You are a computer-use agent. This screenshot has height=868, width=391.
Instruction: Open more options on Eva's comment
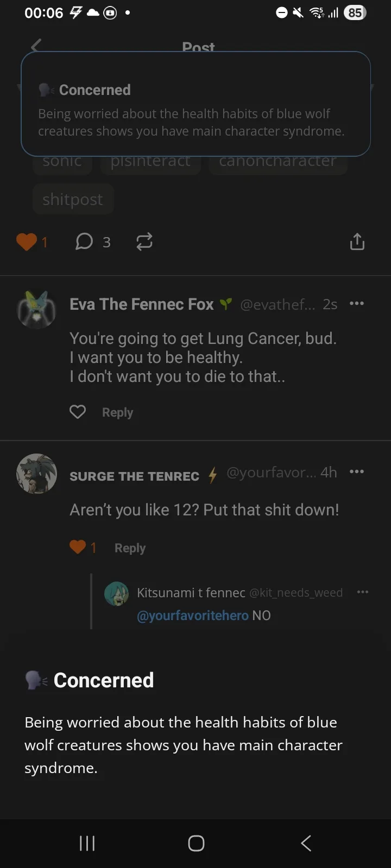coord(357,304)
